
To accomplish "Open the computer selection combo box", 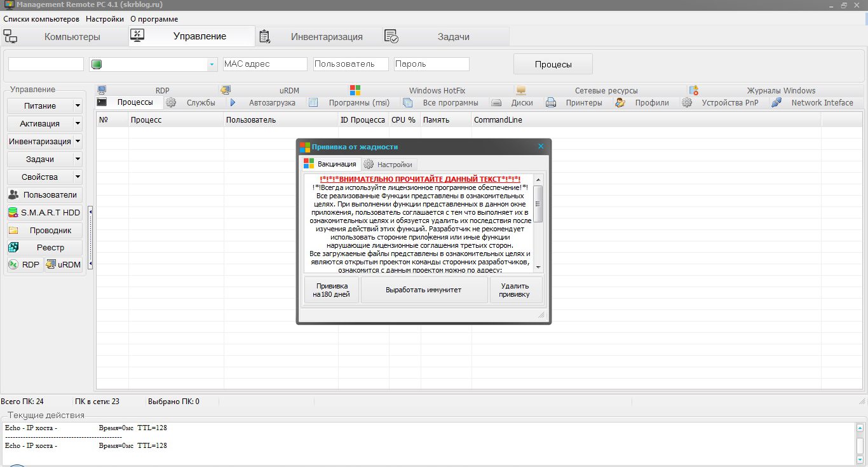I will (x=153, y=64).
